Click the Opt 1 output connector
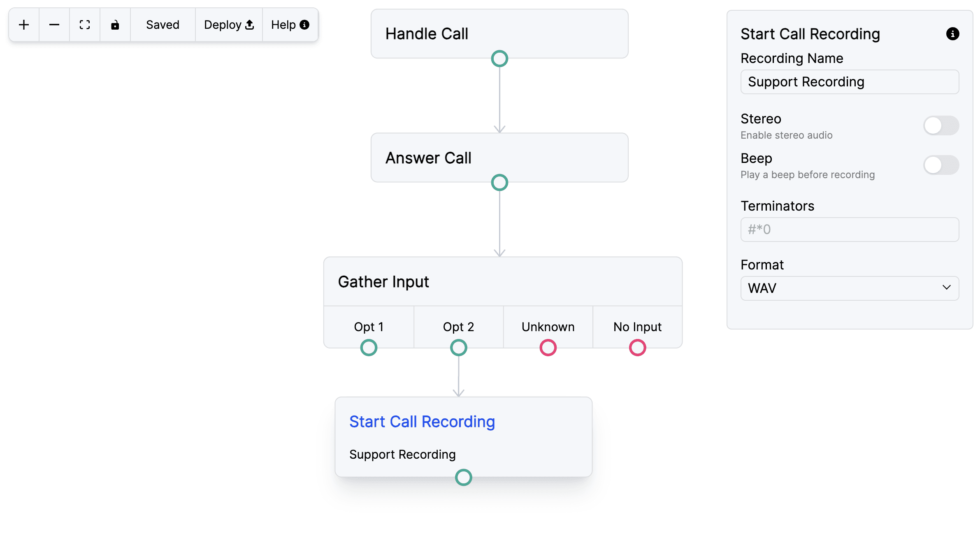This screenshot has height=557, width=980. coord(369,348)
